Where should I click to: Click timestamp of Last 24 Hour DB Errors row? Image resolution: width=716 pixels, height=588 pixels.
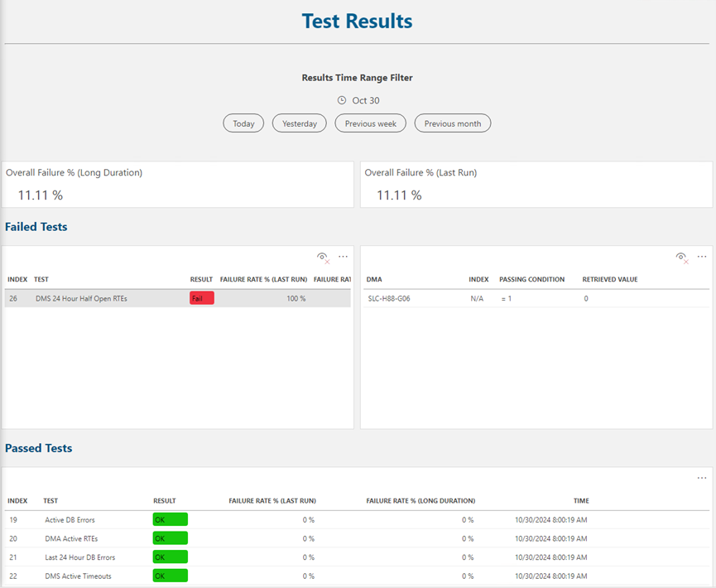[x=551, y=557]
